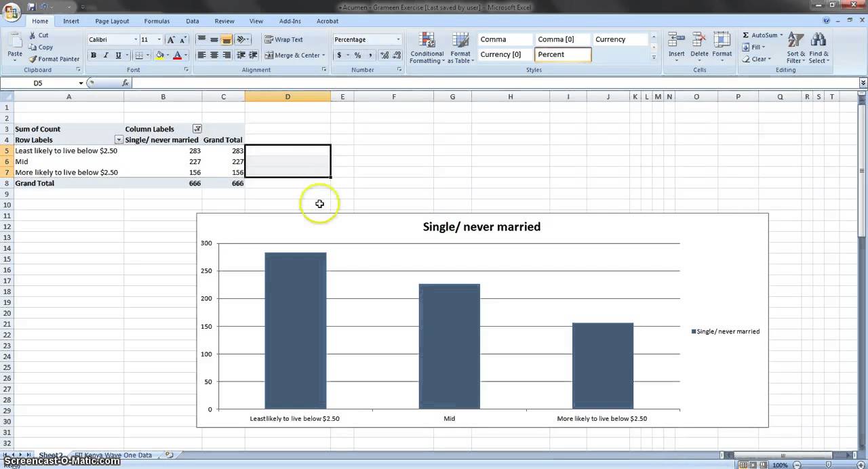Increase the font size
The height and width of the screenshot is (469, 868).
click(170, 40)
